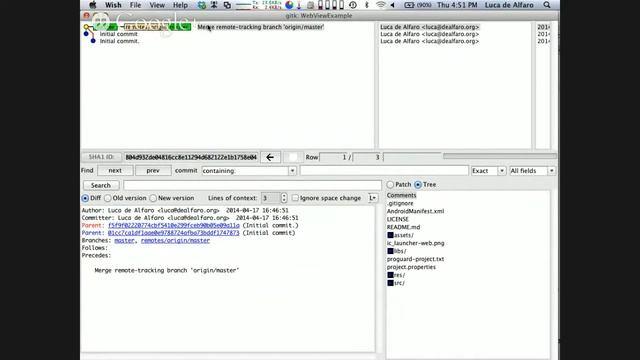The image size is (640, 360).
Task: Click the Row current number field
Action: 333,157
